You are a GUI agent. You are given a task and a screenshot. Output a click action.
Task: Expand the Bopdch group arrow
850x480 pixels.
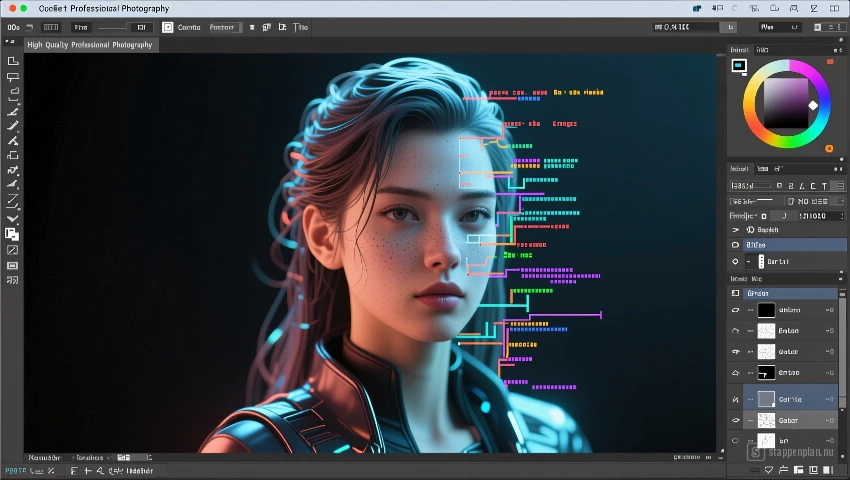[736, 230]
